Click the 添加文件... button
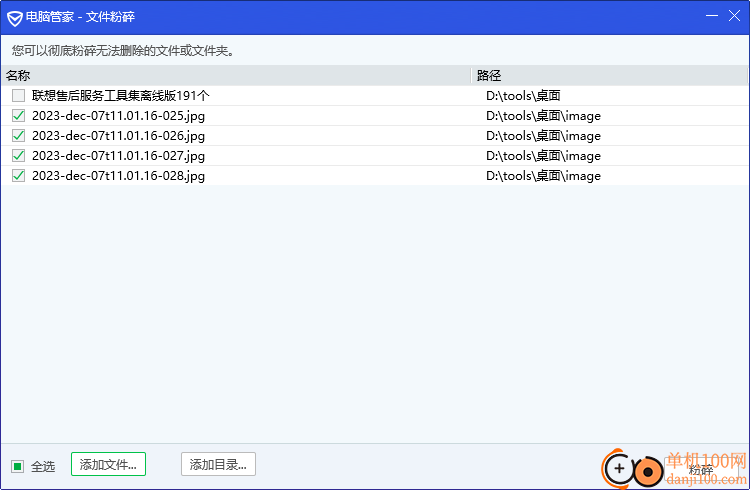The width and height of the screenshot is (750, 490). 108,464
